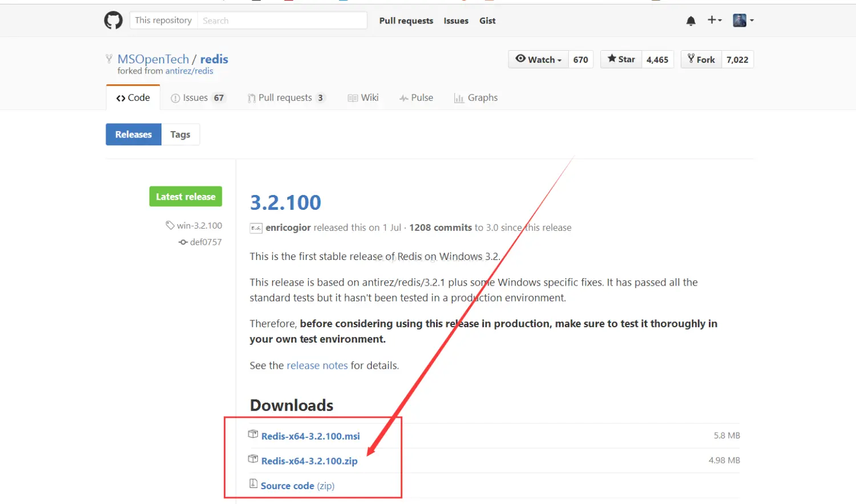Click the fork icon on Fork button
This screenshot has width=856, height=504.
(691, 58)
